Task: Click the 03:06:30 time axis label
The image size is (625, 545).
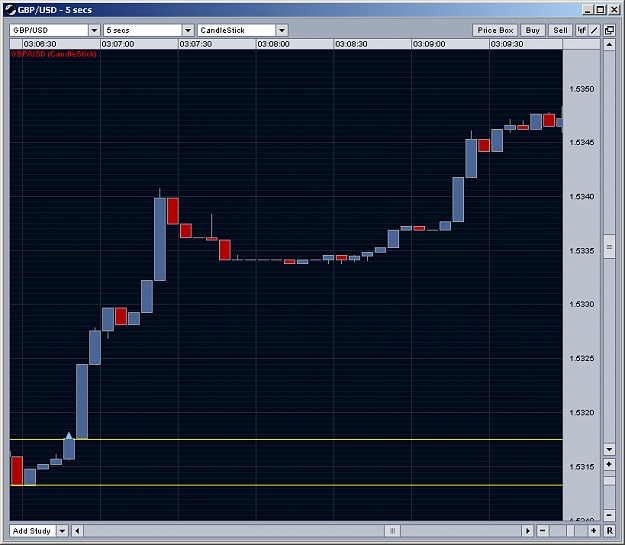Action: pyautogui.click(x=40, y=44)
